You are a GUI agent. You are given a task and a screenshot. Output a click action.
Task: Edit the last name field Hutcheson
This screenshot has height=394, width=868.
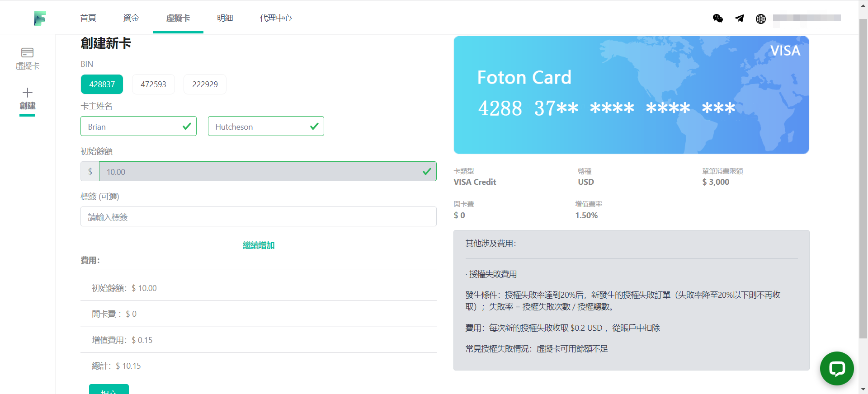[x=266, y=127]
